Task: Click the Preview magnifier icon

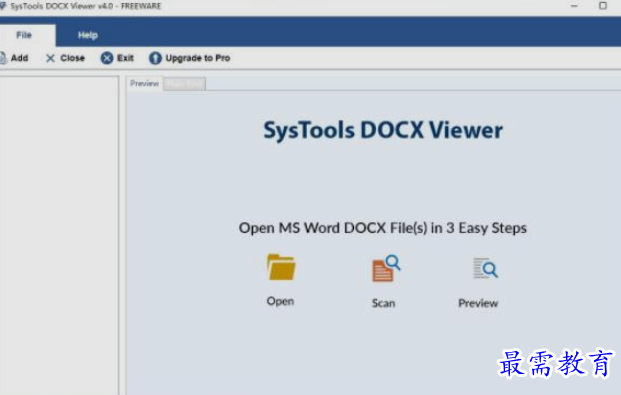Action: (x=485, y=268)
